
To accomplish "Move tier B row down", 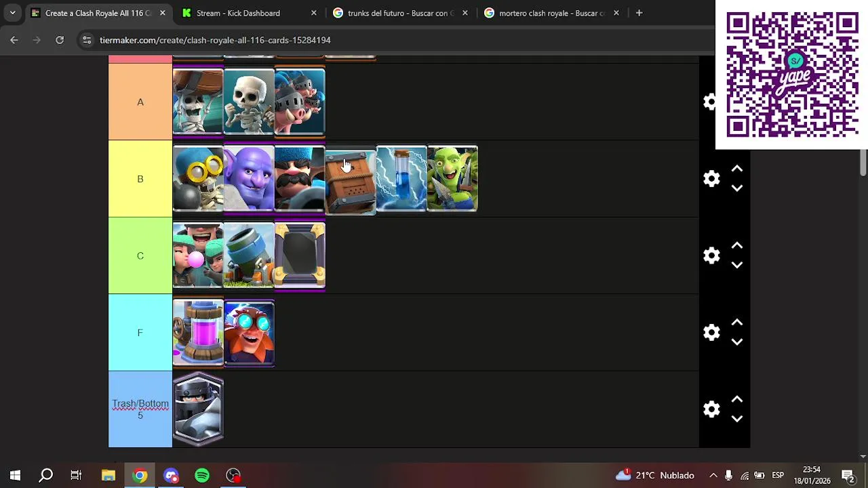I will pos(737,188).
